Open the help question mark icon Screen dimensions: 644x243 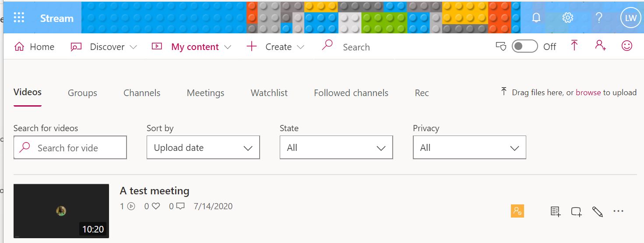pos(599,18)
